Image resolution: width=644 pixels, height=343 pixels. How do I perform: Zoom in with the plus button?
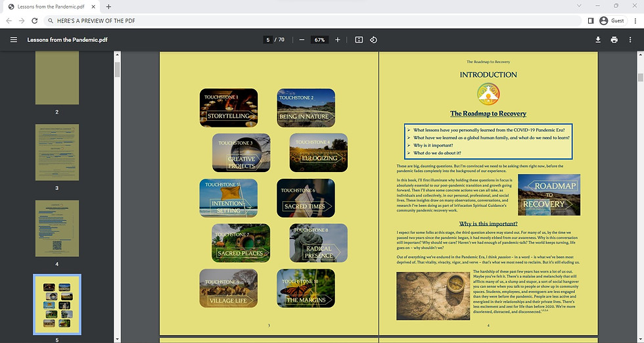pos(338,40)
